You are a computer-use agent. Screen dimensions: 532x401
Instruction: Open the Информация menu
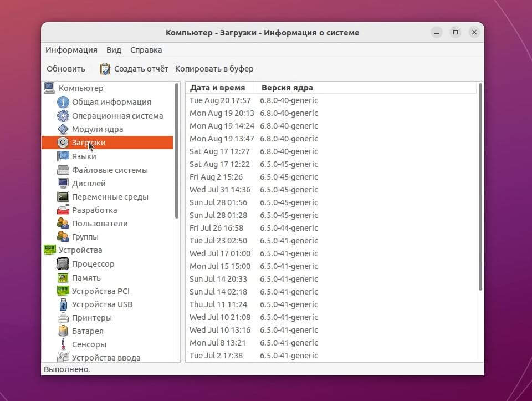point(71,50)
